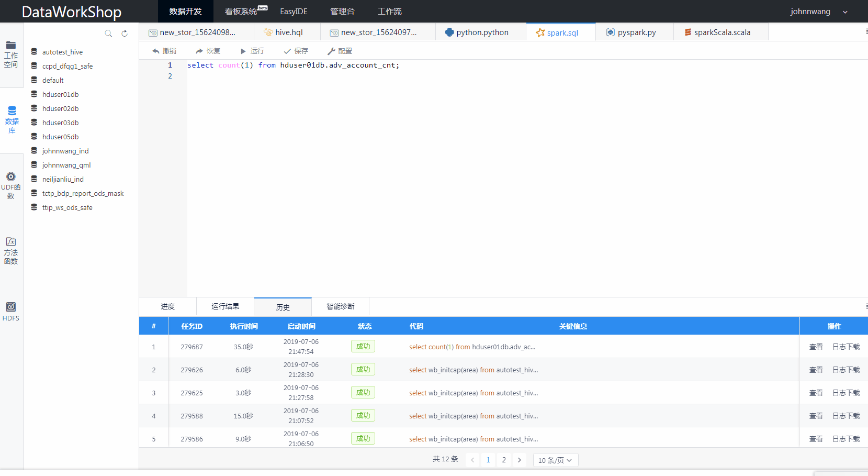Run the script with 运行
868x476 pixels.
(x=252, y=51)
